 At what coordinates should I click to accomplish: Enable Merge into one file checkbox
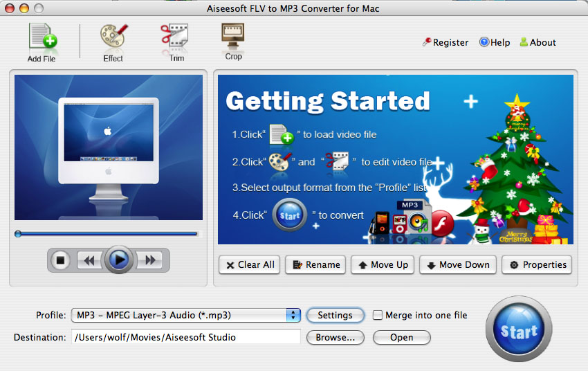point(378,315)
